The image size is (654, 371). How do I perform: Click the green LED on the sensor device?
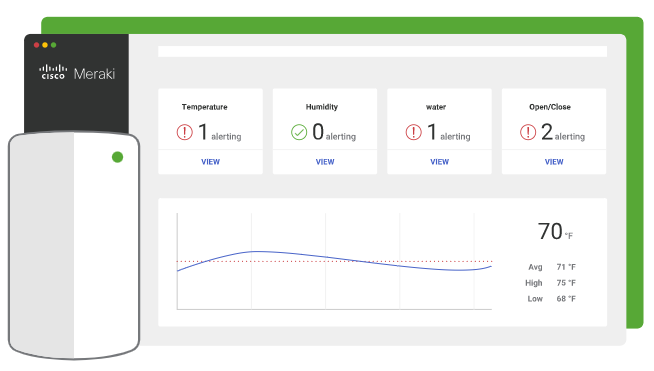[x=118, y=157]
